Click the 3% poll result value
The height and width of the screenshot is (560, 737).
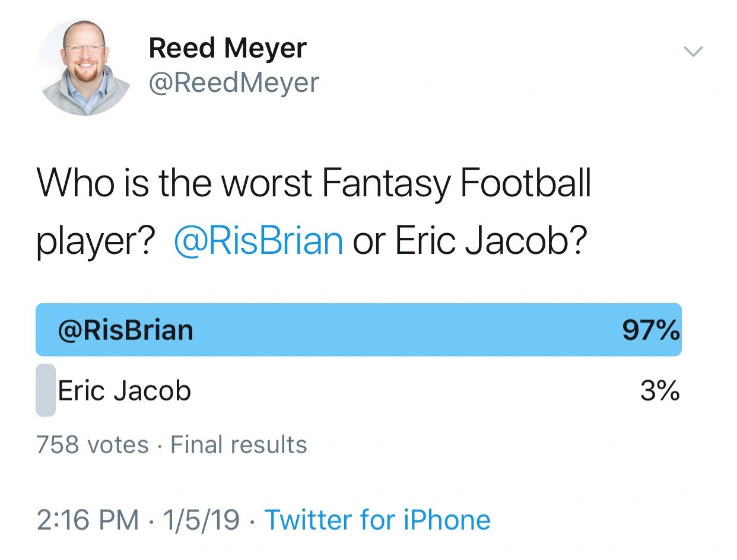click(660, 391)
